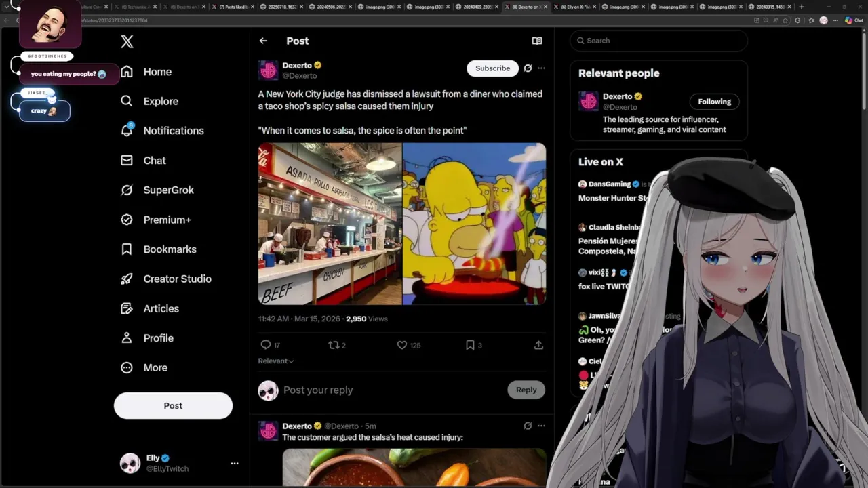
Task: Go to Home in X sidebar
Action: (146, 72)
